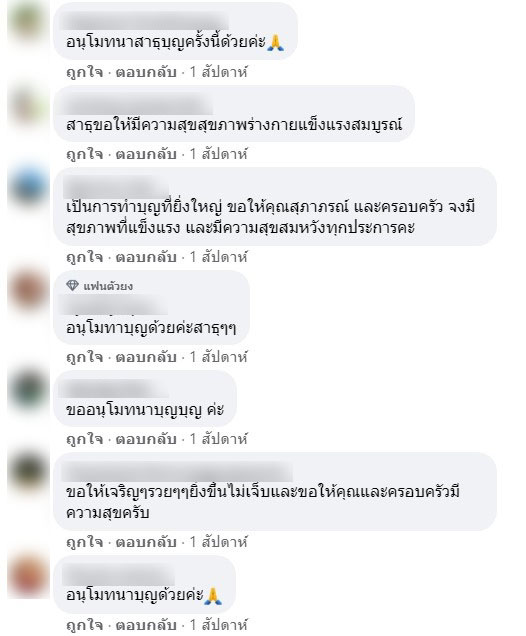Screen dimensions: 526x636
Task: Open second commenter's profile avatar
Action: 28,105
